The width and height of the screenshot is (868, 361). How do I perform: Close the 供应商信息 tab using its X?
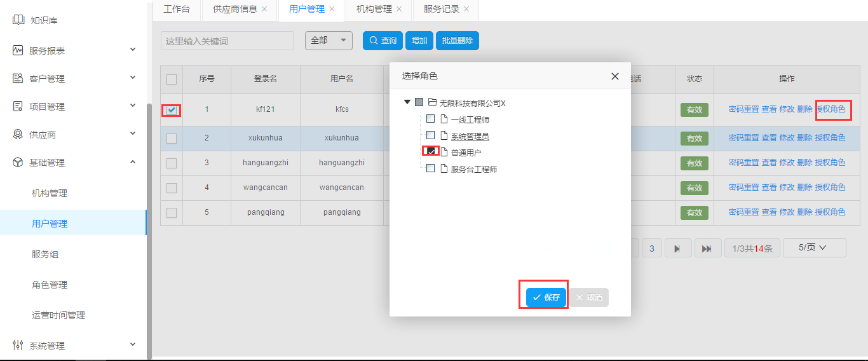(x=264, y=9)
